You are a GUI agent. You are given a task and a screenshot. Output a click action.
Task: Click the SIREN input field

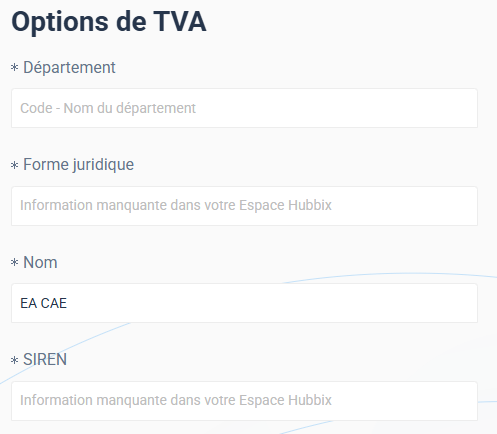244,401
